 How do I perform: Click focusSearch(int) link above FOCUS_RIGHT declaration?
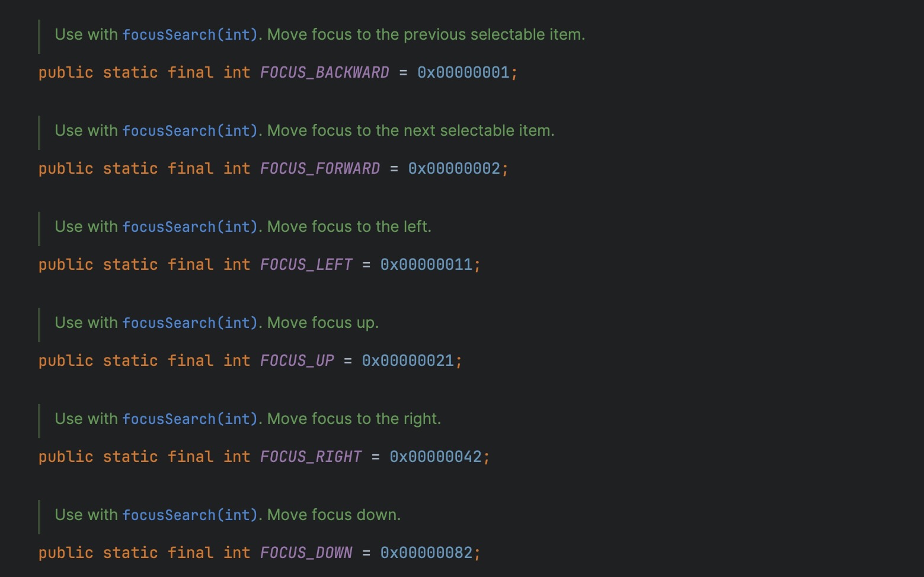point(190,419)
